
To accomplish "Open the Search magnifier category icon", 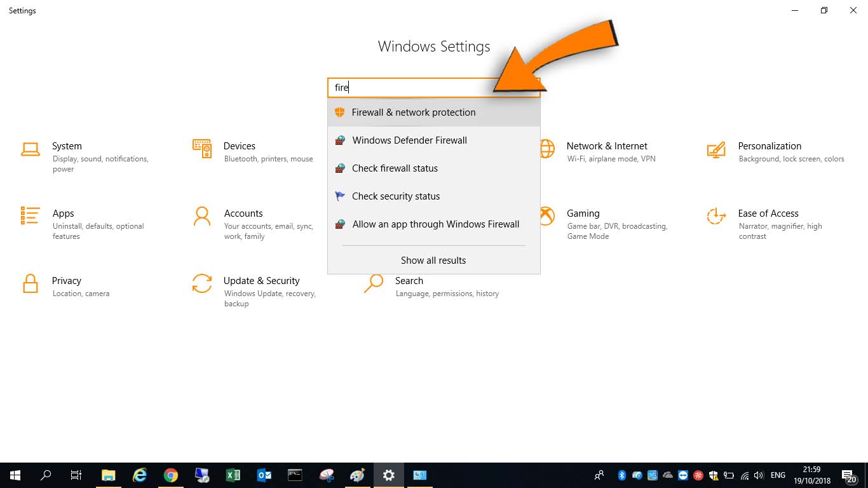I will [374, 283].
